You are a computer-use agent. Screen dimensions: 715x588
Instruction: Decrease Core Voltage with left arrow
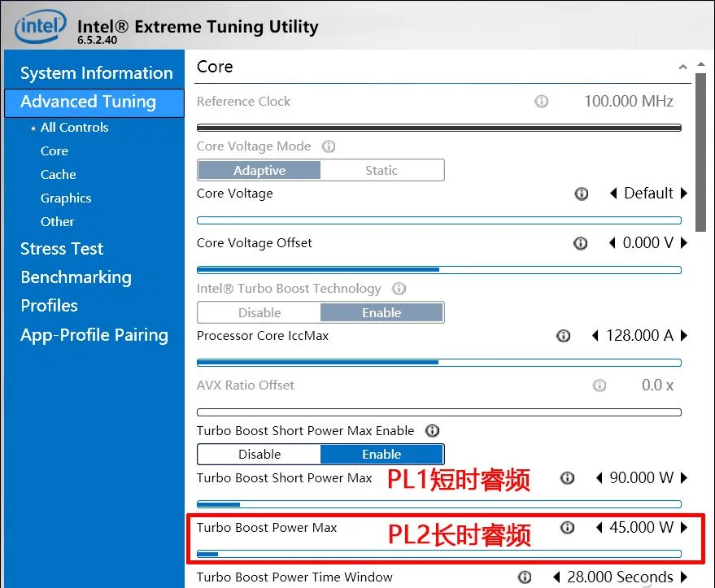point(614,194)
